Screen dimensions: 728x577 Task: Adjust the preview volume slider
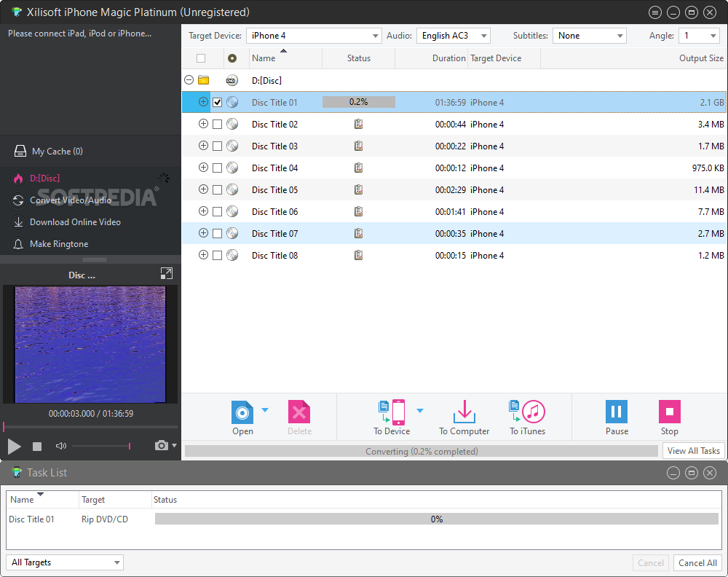(100, 446)
